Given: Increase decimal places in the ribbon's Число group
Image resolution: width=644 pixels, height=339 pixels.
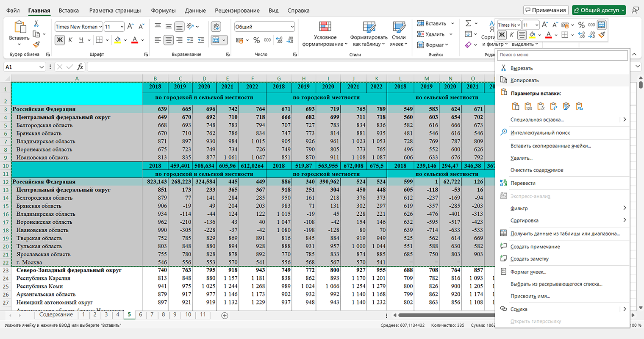Looking at the screenshot, I should click(279, 40).
